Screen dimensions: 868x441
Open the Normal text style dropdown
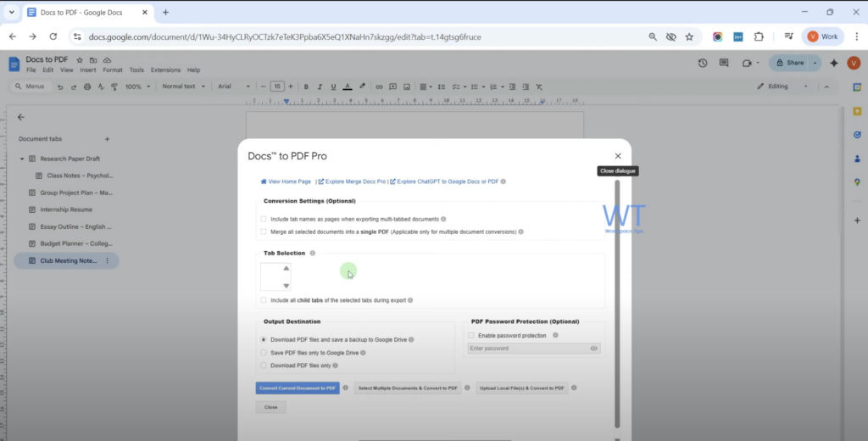183,87
